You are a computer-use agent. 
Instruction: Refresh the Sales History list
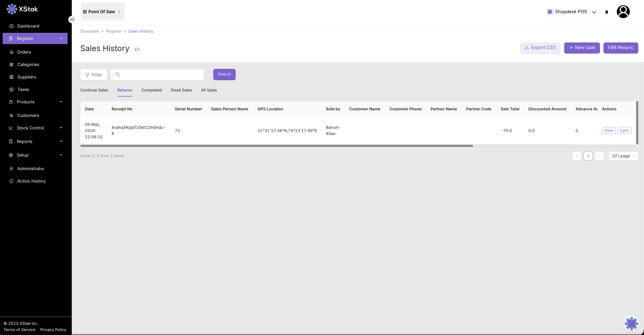[x=137, y=49]
